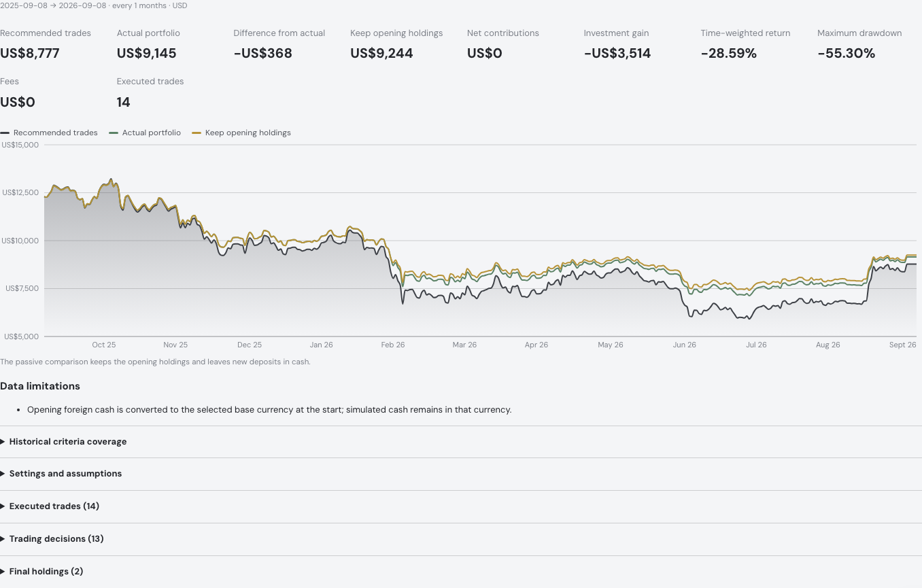Click the gold Keep opening holdings swatch
This screenshot has height=588, width=922.
tap(197, 133)
